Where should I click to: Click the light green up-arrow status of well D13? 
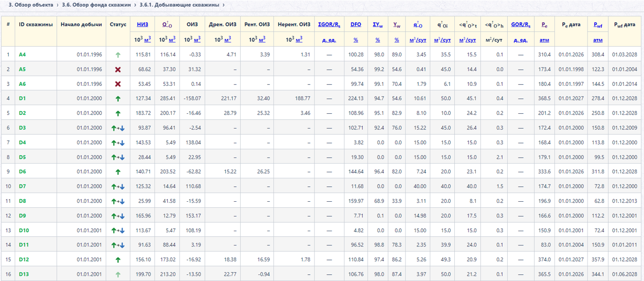(x=118, y=274)
